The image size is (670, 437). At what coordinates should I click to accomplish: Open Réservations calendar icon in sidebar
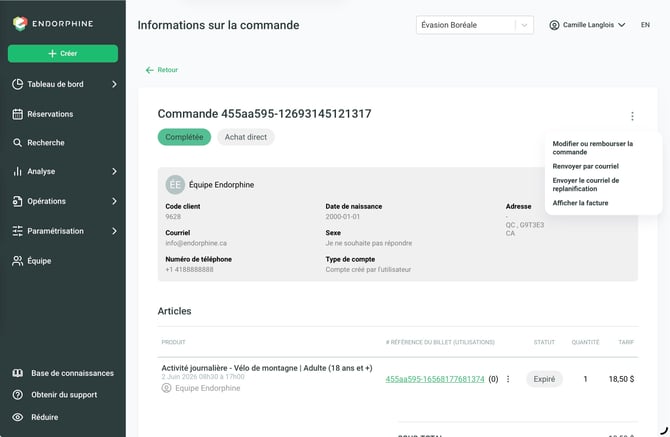(18, 114)
